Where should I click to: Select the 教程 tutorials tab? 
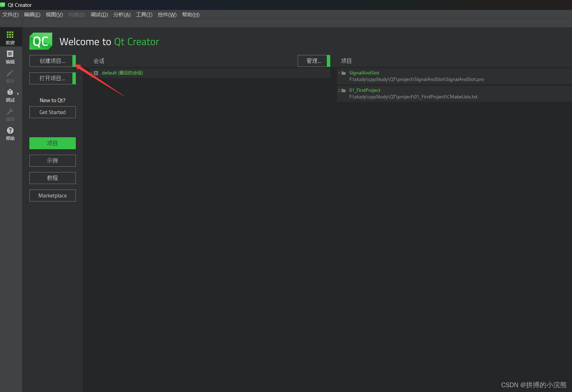(x=53, y=178)
